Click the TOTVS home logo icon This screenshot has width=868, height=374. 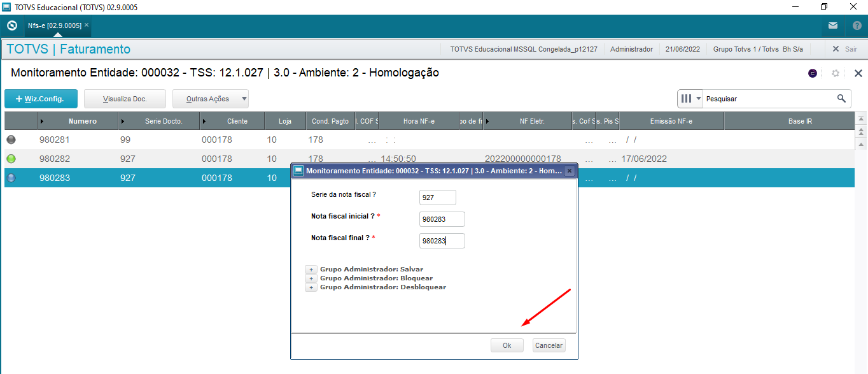tap(11, 26)
